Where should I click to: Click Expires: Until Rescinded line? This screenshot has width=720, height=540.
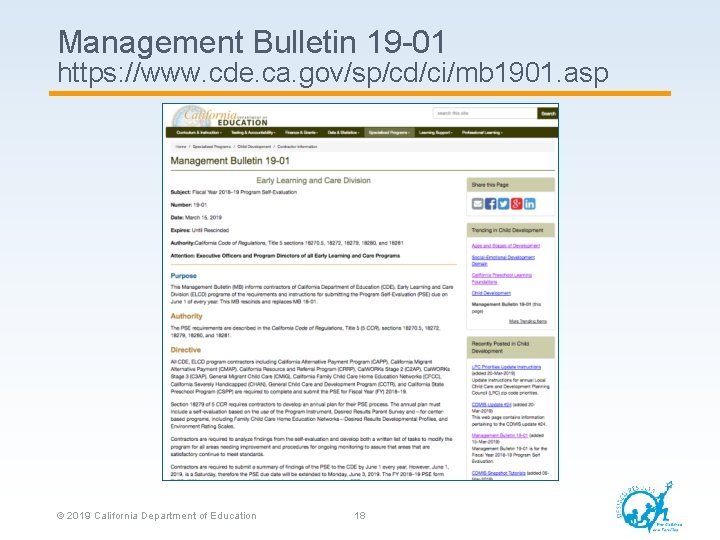click(199, 231)
